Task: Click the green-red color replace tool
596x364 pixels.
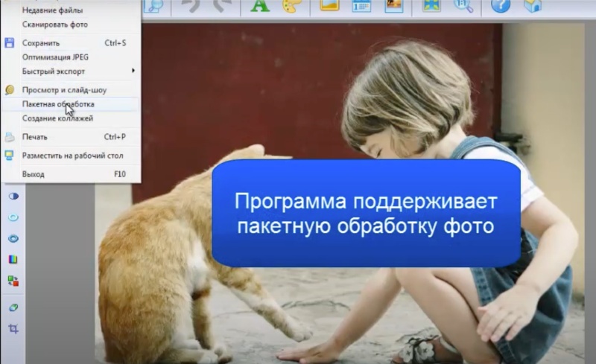Action: 13,281
